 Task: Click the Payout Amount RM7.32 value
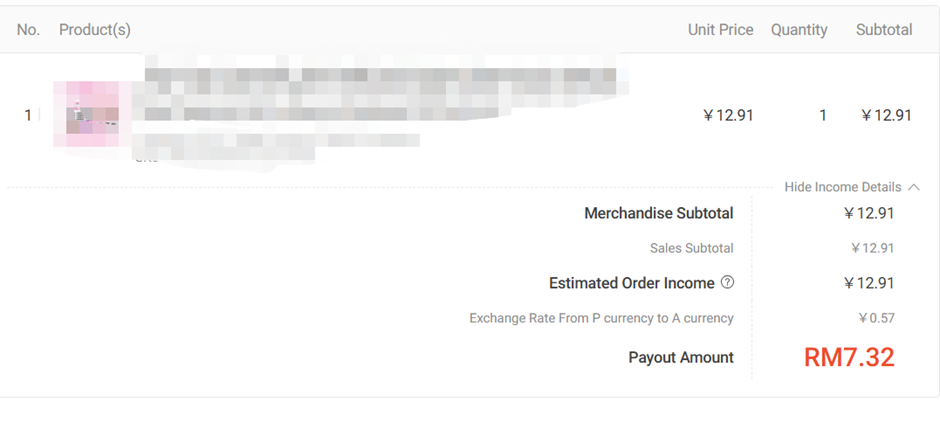click(x=849, y=357)
